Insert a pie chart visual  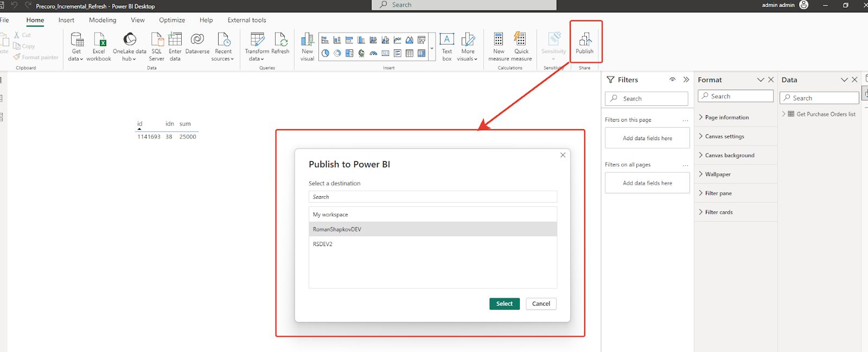point(325,53)
